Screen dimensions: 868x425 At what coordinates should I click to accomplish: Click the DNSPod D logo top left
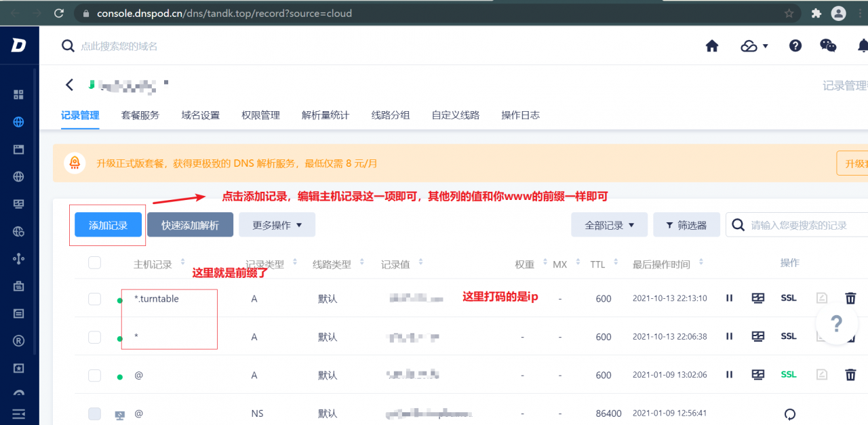pyautogui.click(x=18, y=45)
